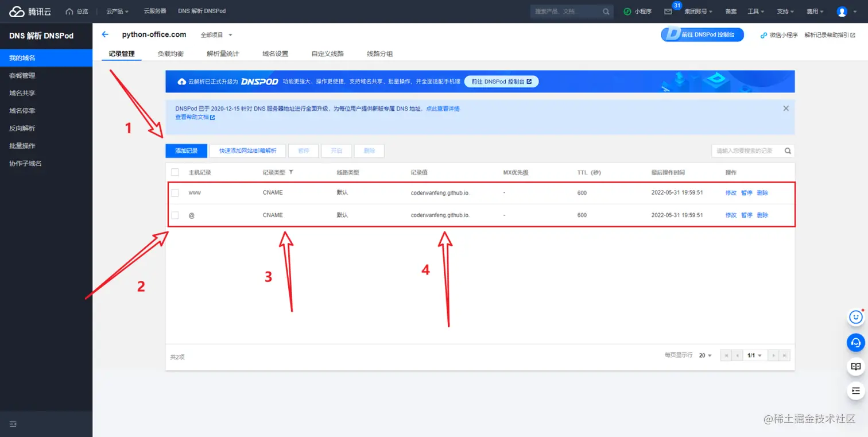This screenshot has width=868, height=437.
Task: Open 批量操作 in the sidebar
Action: pos(46,146)
